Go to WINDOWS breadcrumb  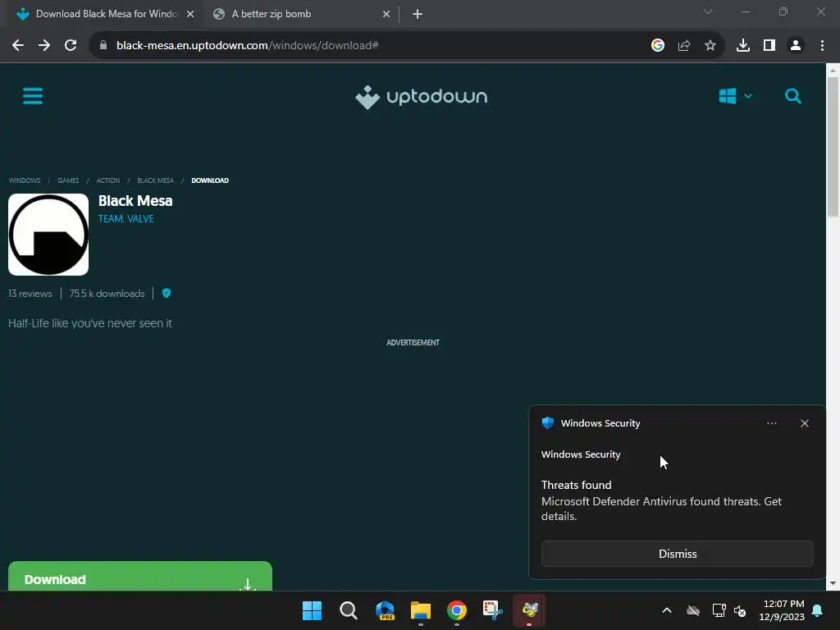click(25, 180)
